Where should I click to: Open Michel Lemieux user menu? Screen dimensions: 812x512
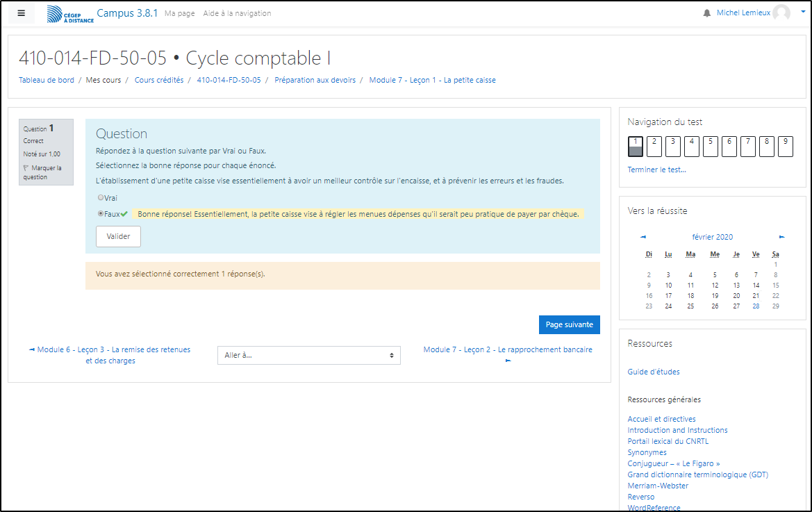coord(743,13)
